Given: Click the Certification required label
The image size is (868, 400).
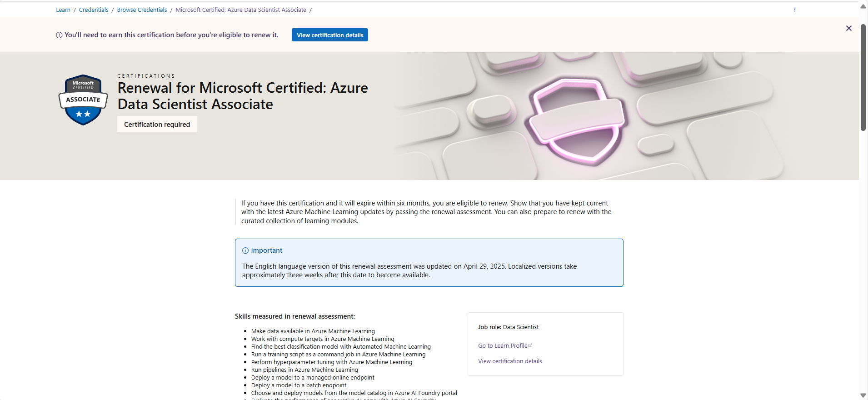Looking at the screenshot, I should [x=157, y=124].
